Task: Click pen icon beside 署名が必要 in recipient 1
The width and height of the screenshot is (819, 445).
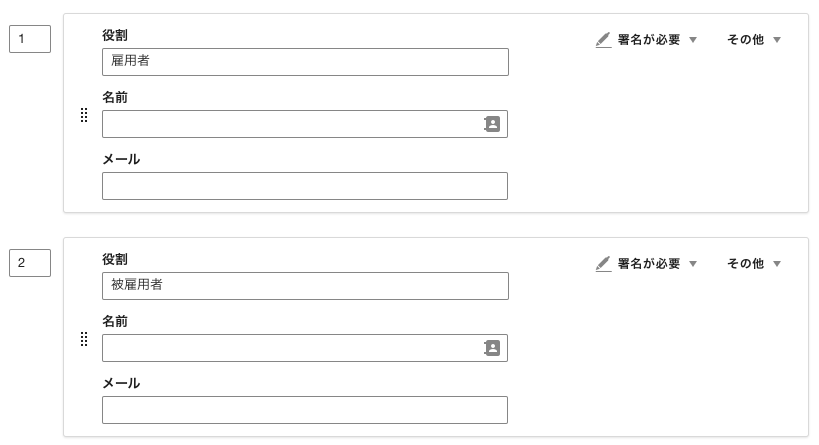Action: click(603, 40)
